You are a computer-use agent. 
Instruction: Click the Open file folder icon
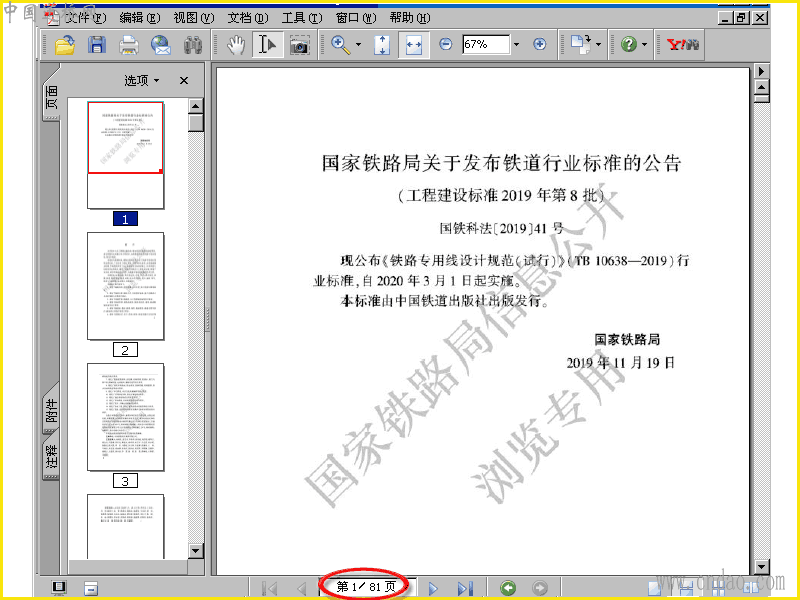(65, 45)
